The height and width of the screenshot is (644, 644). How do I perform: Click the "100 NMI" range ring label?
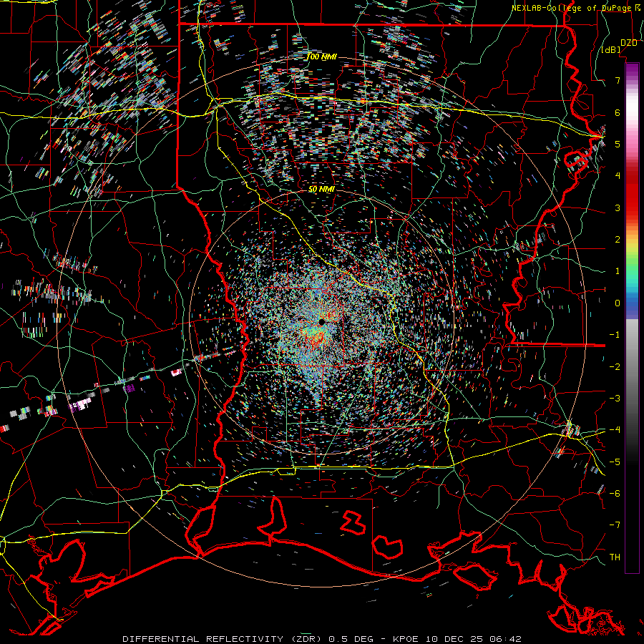(321, 57)
